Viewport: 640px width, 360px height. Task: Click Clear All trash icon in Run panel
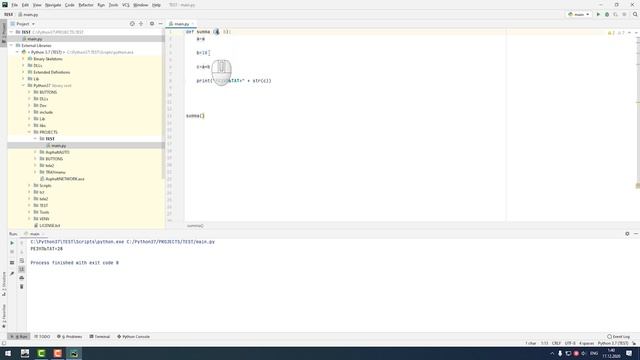point(22,287)
